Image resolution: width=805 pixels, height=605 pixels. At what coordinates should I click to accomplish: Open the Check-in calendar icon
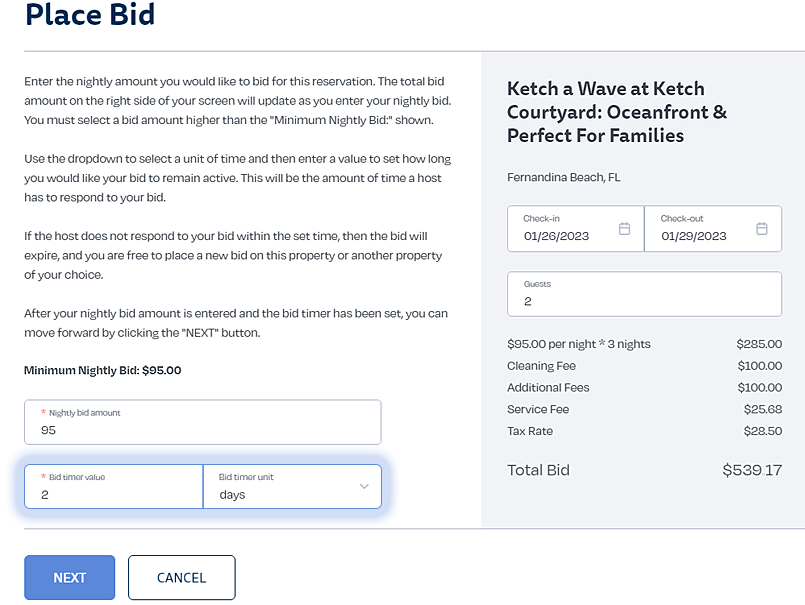tap(624, 229)
